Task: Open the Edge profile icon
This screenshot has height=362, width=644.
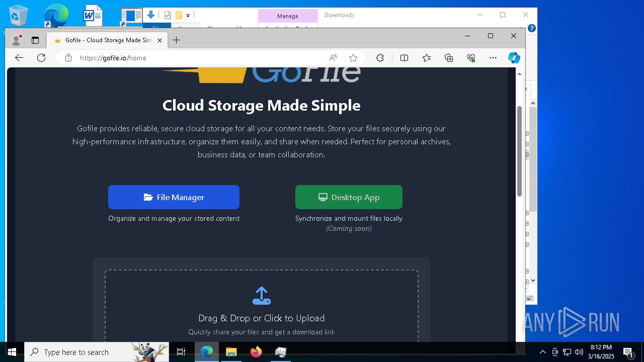Action: 17,40
